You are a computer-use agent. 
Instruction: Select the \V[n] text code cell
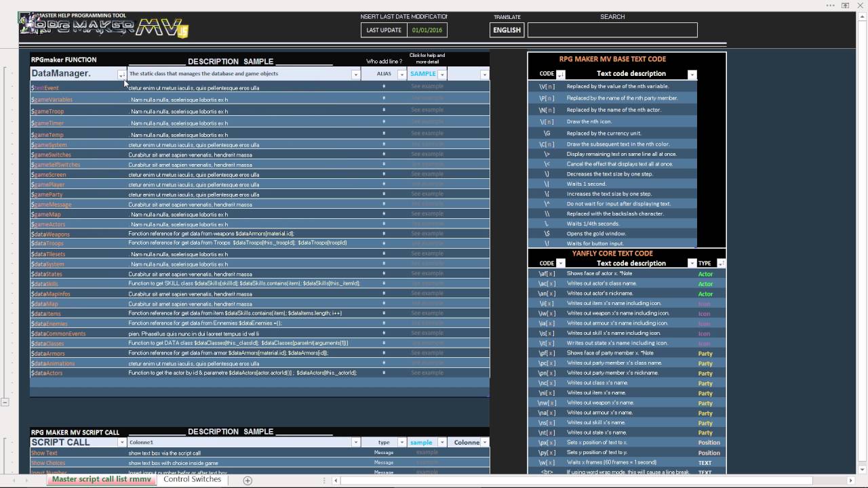click(547, 86)
